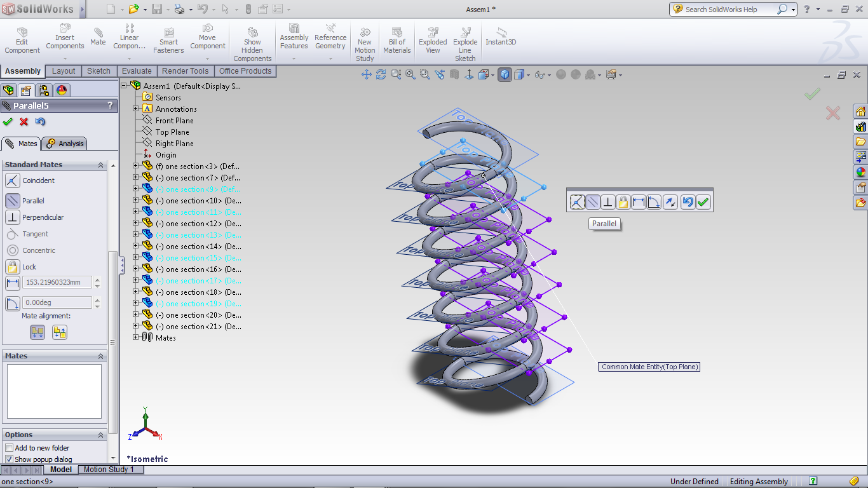
Task: Select the Mate tool in ribbon
Action: [x=98, y=37]
